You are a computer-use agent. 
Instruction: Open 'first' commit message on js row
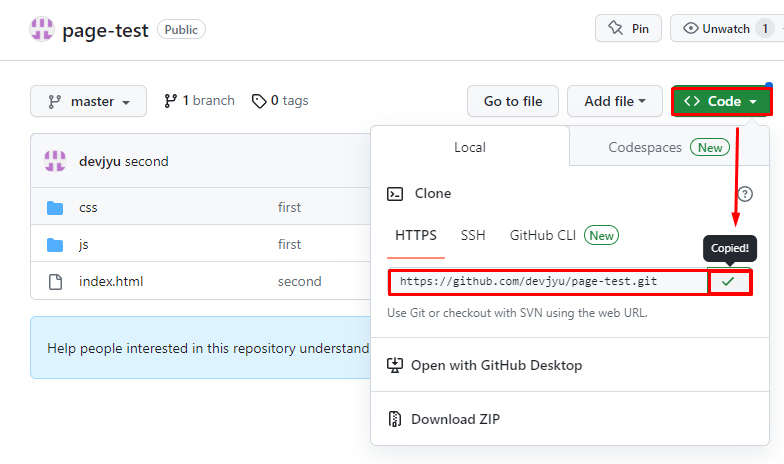290,244
